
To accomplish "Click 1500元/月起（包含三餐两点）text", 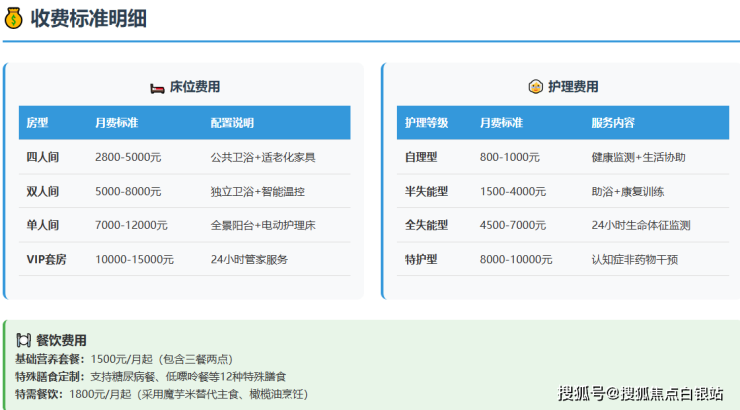I will [162, 359].
